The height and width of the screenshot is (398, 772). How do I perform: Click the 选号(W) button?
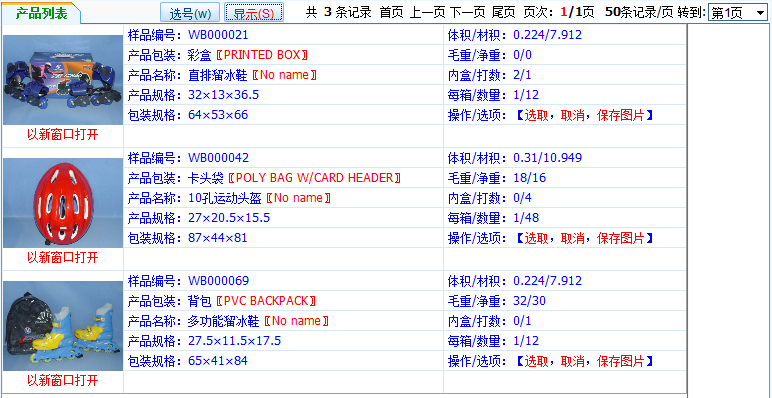(190, 13)
